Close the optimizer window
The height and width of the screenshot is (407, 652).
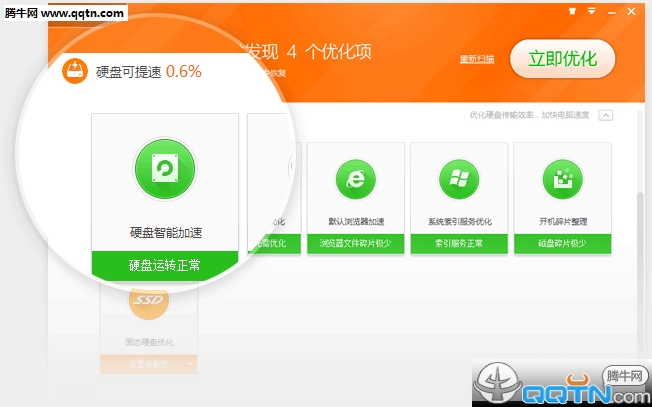pos(631,11)
